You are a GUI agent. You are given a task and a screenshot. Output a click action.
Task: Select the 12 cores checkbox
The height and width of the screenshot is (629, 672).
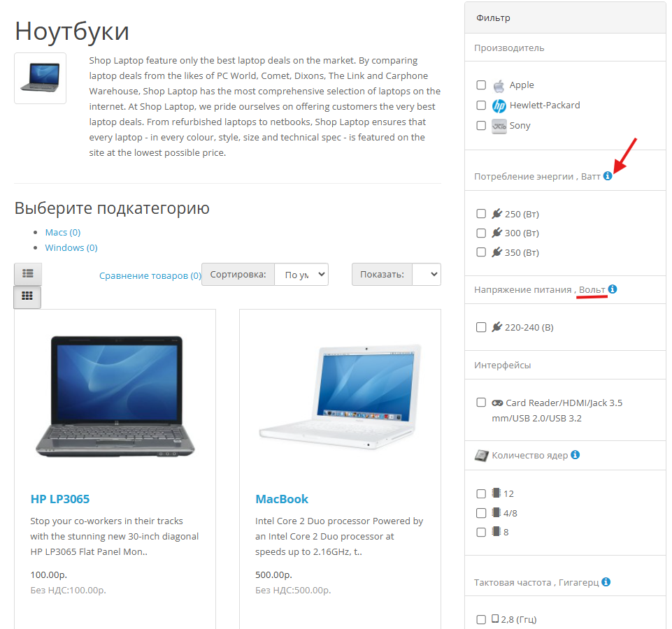pos(481,493)
